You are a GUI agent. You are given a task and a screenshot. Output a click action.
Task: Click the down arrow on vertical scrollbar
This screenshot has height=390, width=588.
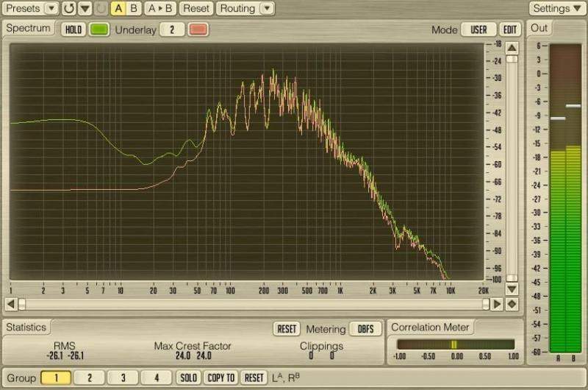coord(512,279)
